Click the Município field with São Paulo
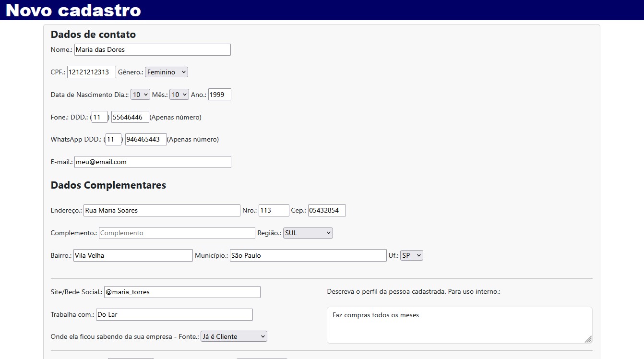Image resolution: width=644 pixels, height=359 pixels. 308,256
